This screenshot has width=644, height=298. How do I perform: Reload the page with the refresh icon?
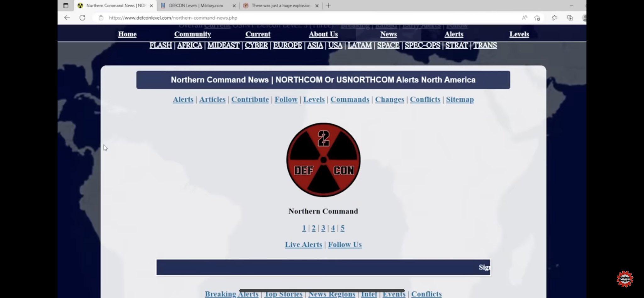coord(82,18)
